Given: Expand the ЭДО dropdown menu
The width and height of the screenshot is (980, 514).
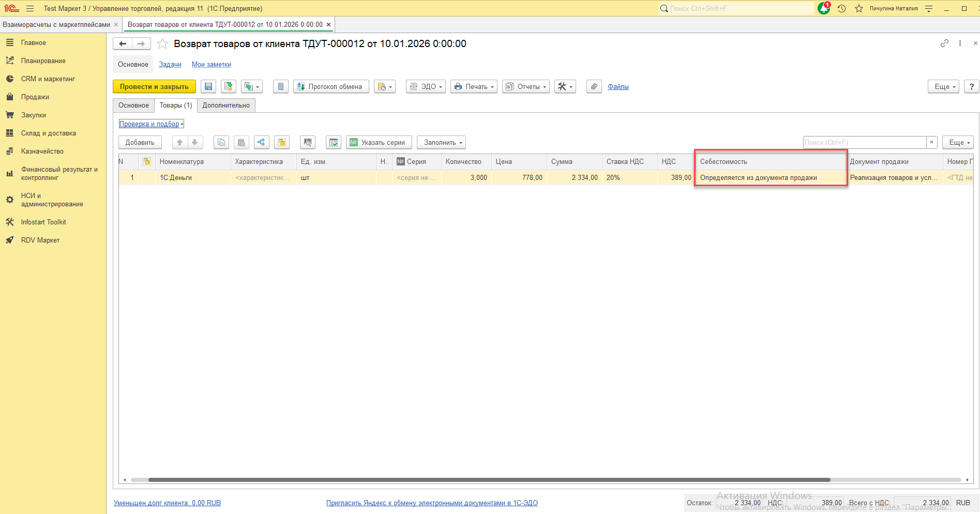Looking at the screenshot, I should pyautogui.click(x=426, y=86).
